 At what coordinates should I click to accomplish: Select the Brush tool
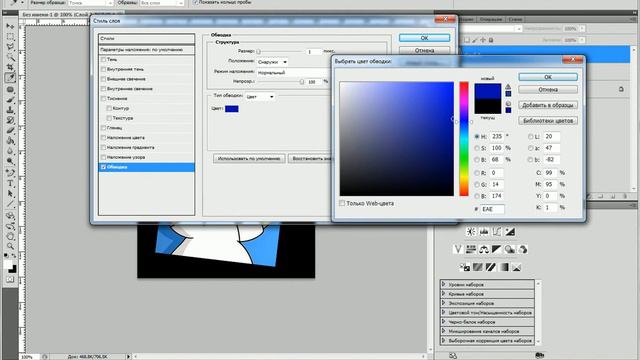click(x=10, y=100)
